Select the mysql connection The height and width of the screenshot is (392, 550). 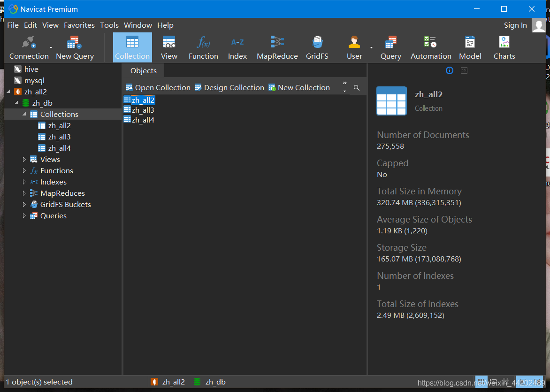pyautogui.click(x=34, y=80)
